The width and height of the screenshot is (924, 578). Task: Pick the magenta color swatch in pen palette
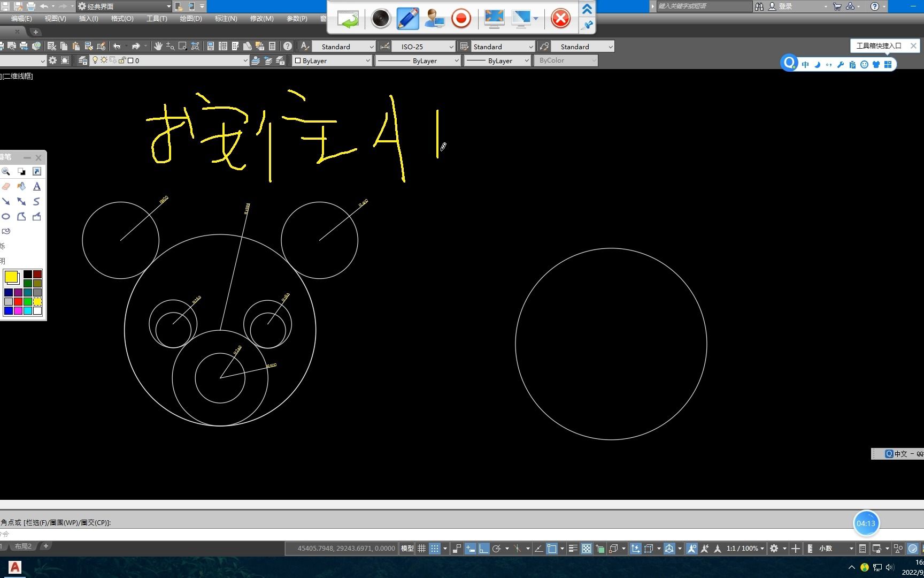pos(18,310)
